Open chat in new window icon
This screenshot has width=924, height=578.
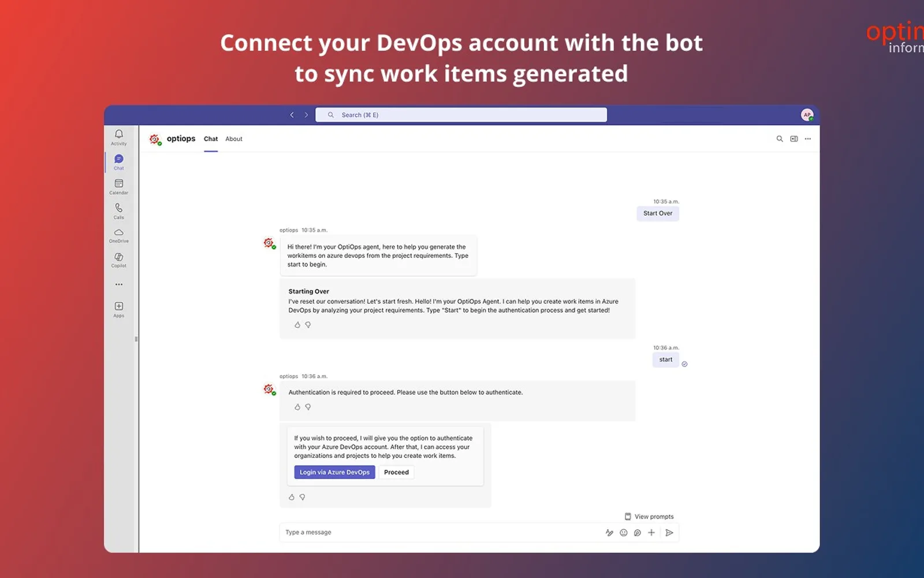(x=794, y=139)
